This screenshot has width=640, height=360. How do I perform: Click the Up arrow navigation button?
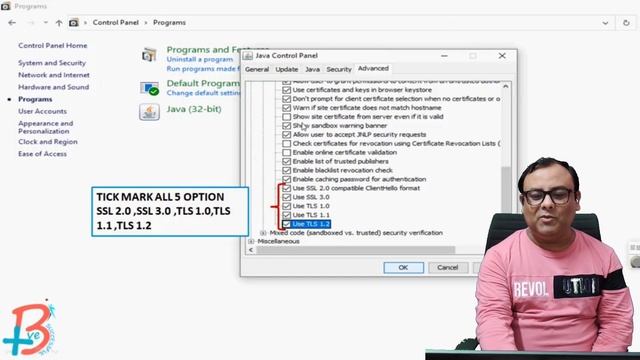(x=59, y=23)
